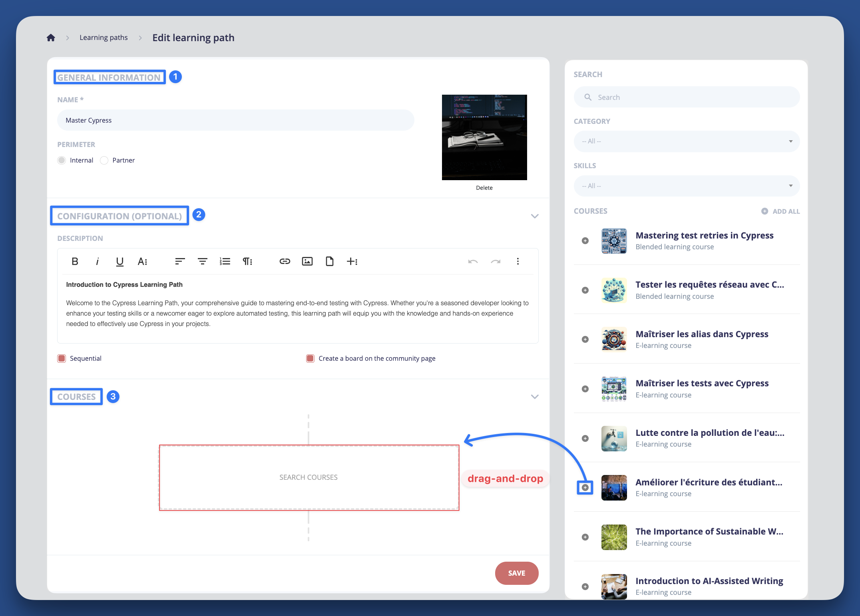Add Maîtriser les tests avec Cypress course
The image size is (860, 616).
click(x=585, y=389)
